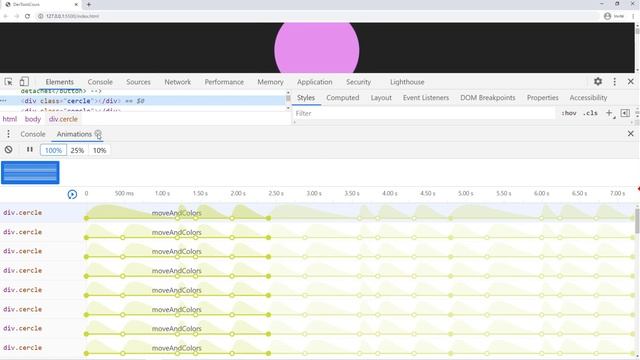Open the drawer Console tab
Screen dimensions: 640x360
[x=33, y=134]
